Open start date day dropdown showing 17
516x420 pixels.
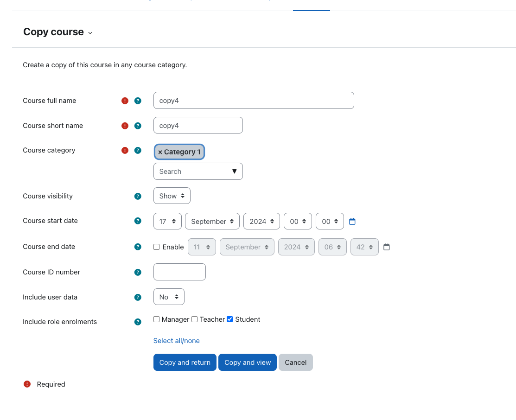pos(167,221)
